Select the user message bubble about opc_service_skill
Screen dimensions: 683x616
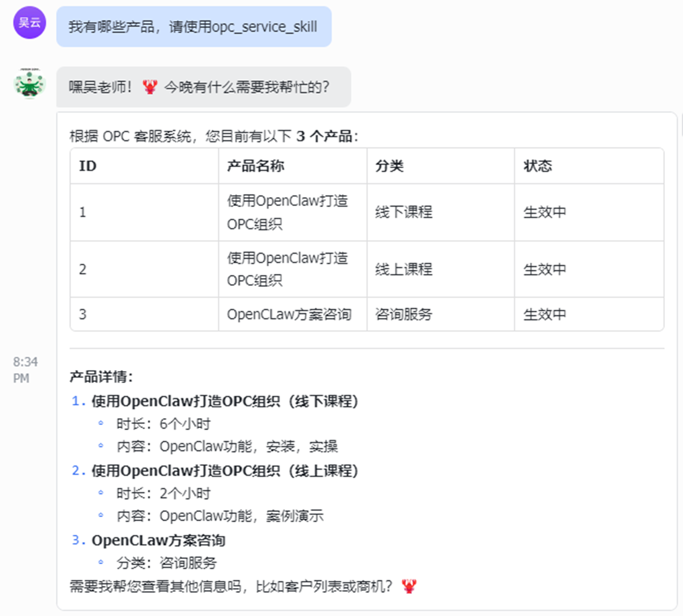(x=193, y=27)
